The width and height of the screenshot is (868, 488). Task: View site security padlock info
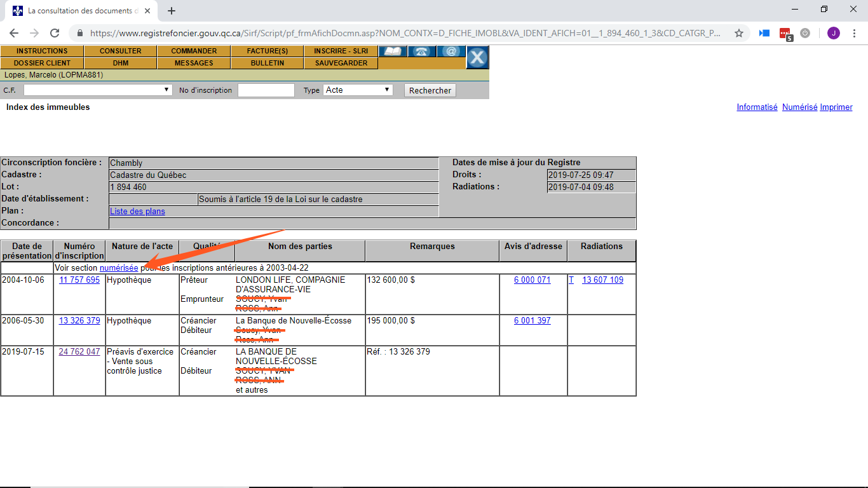coord(80,33)
